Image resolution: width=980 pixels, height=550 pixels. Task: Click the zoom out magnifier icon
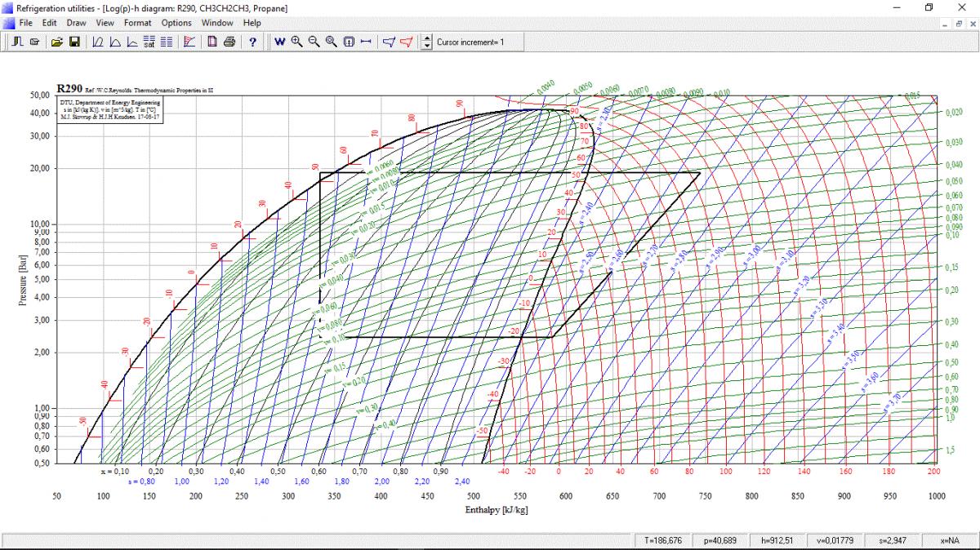point(314,42)
